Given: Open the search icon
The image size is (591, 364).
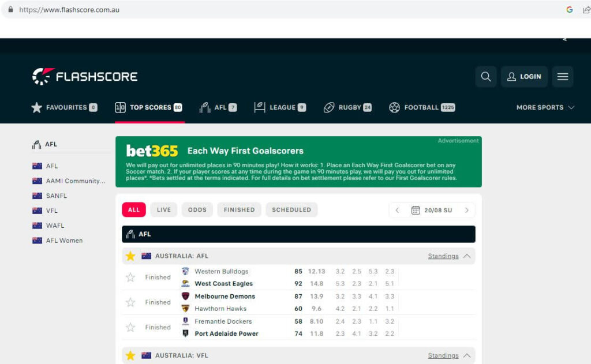Looking at the screenshot, I should tap(485, 76).
